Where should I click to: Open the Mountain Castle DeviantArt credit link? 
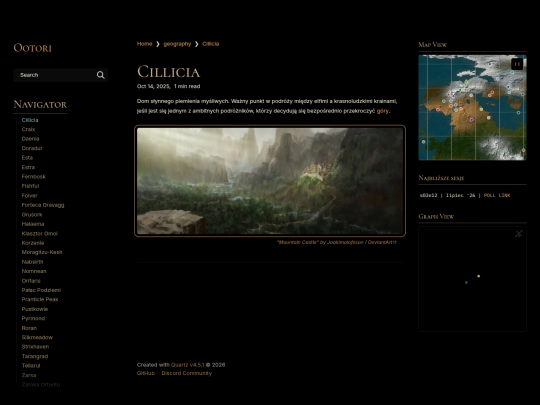[x=337, y=242]
